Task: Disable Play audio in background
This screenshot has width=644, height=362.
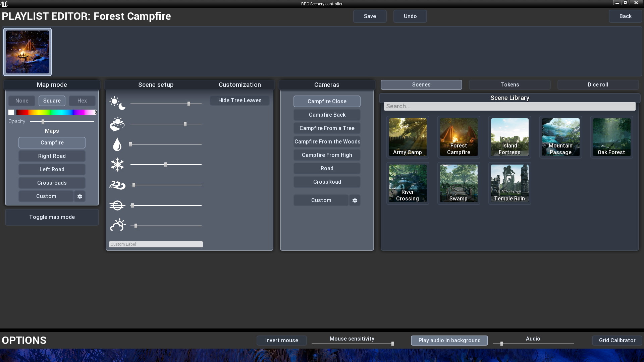Action: [x=449, y=340]
